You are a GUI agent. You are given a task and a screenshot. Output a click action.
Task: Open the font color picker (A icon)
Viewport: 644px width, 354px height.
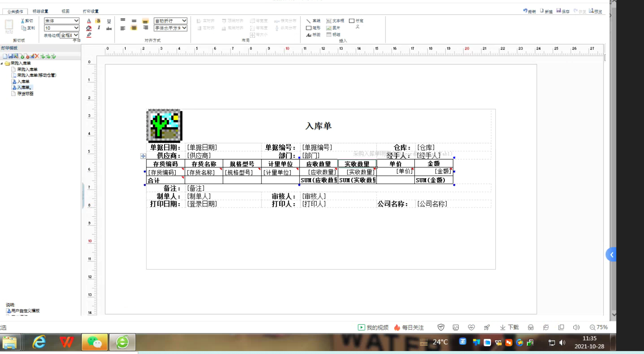click(x=89, y=21)
